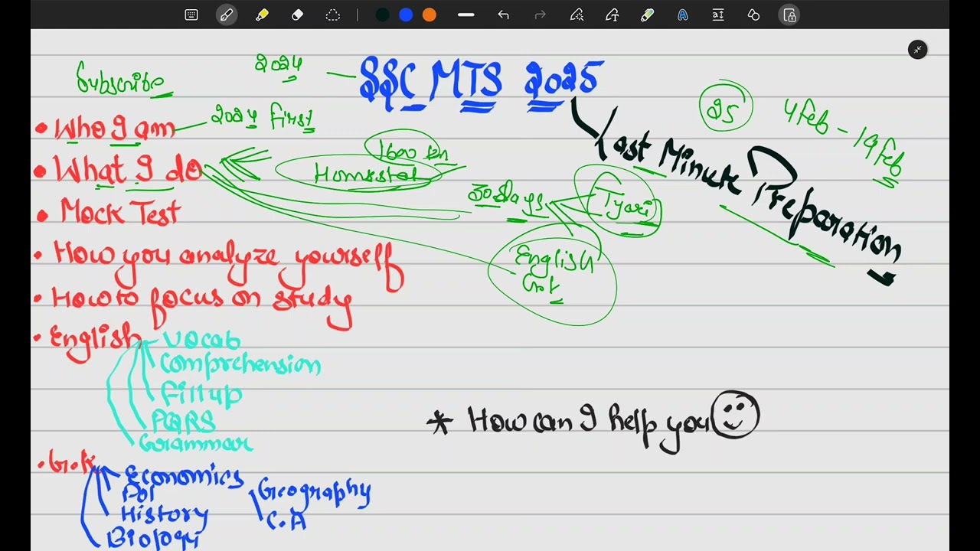This screenshot has width=980, height=551.
Task: Select the lasso selection tool
Action: (332, 15)
